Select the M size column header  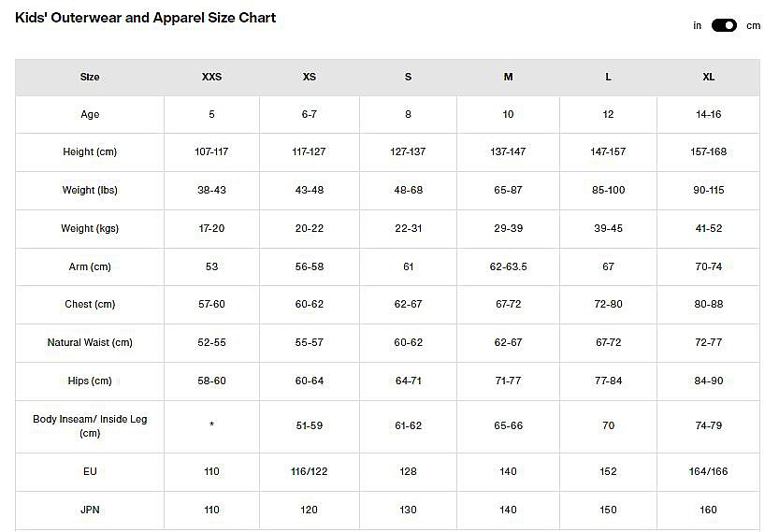(508, 77)
